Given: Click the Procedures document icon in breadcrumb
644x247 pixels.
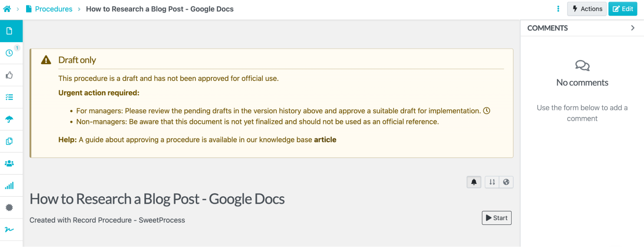Looking at the screenshot, I should click(29, 9).
